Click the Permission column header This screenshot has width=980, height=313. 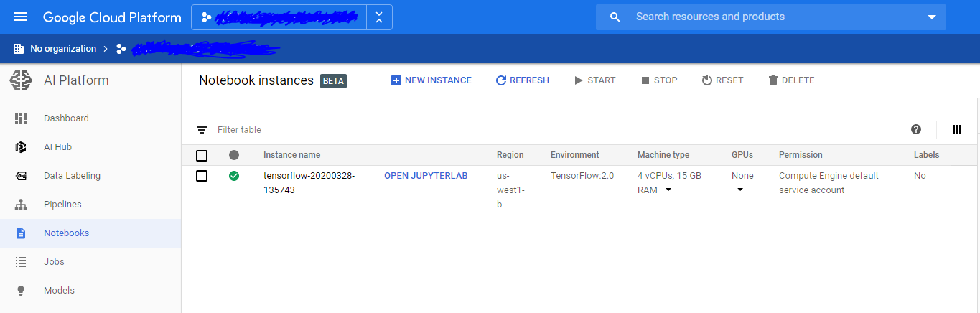pyautogui.click(x=801, y=155)
